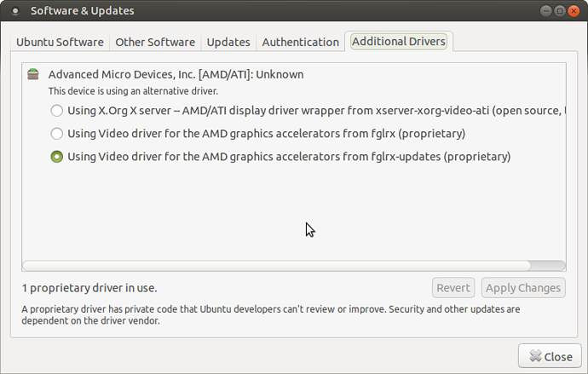Close the Software & Updates dialog
This screenshot has height=374, width=588.
[x=551, y=356]
